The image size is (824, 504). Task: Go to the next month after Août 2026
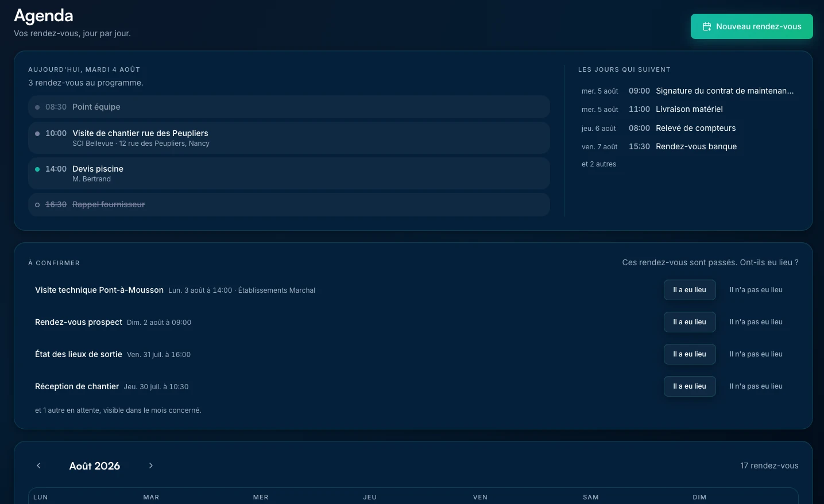click(x=151, y=466)
